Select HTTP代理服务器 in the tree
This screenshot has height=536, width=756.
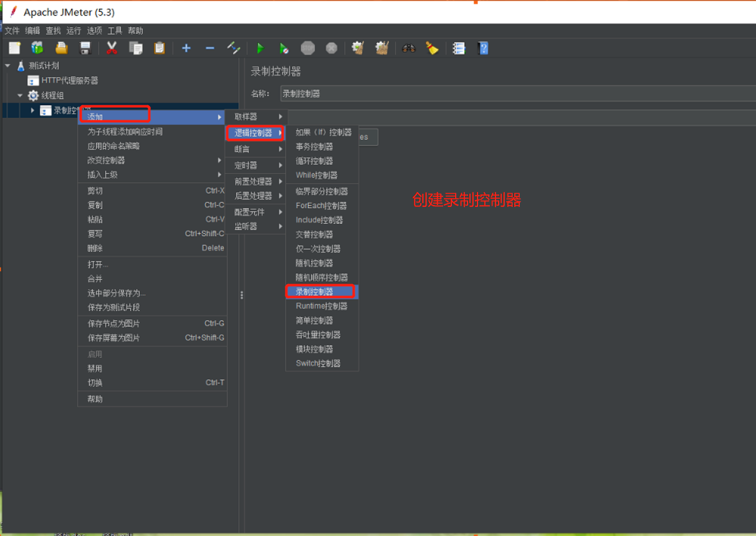pyautogui.click(x=70, y=80)
